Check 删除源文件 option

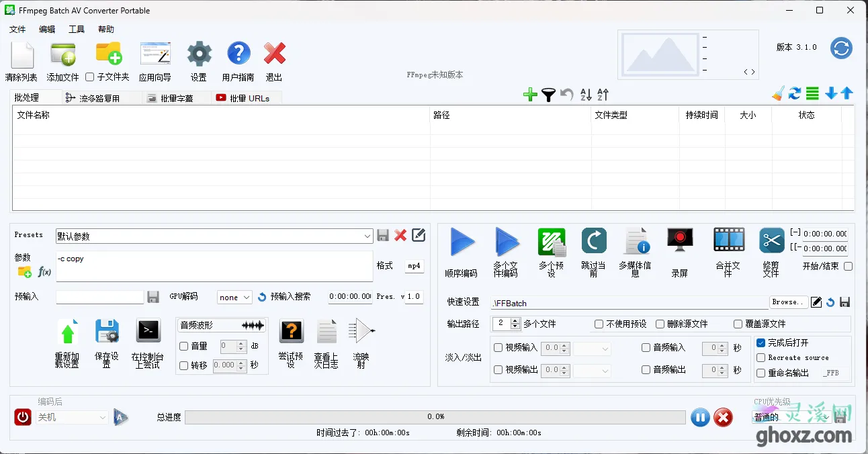(x=660, y=324)
